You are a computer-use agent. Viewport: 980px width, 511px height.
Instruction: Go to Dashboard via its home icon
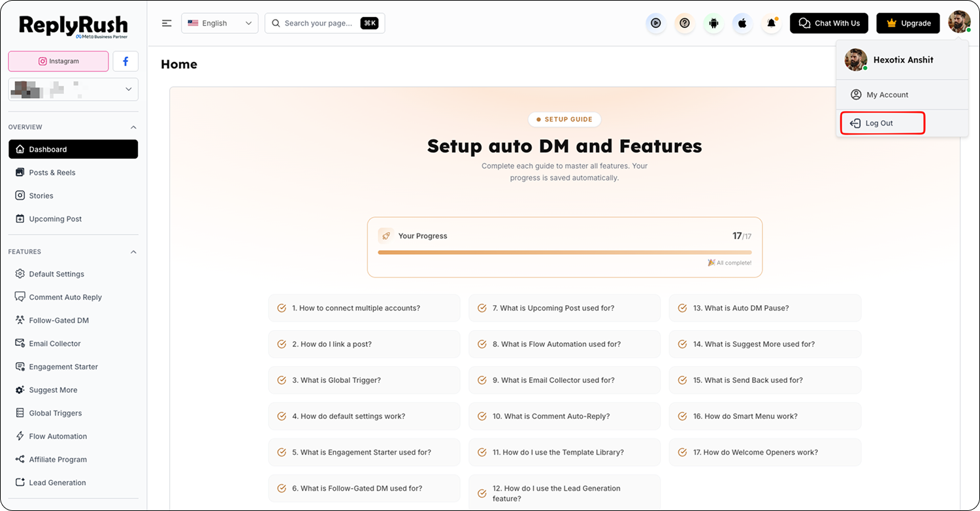click(x=20, y=149)
